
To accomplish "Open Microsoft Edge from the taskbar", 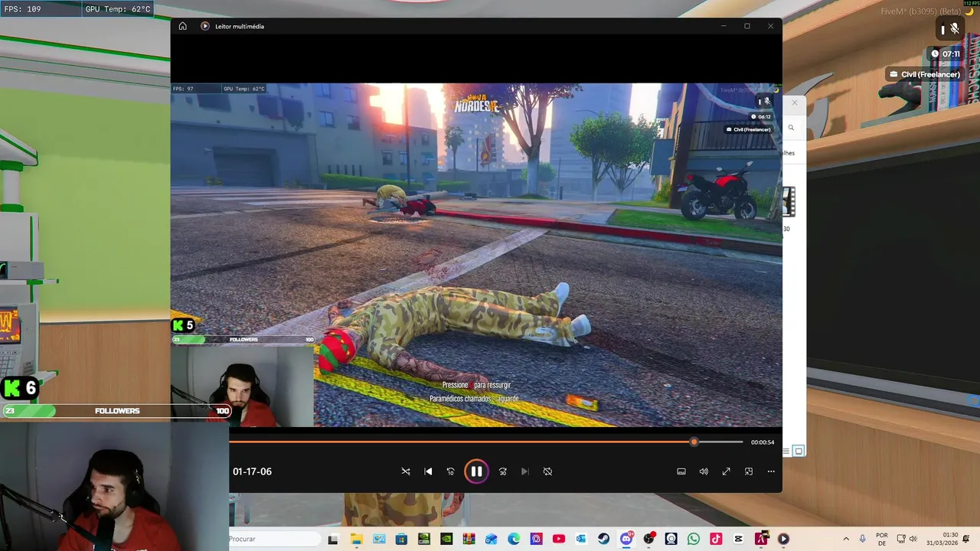I will click(x=514, y=539).
